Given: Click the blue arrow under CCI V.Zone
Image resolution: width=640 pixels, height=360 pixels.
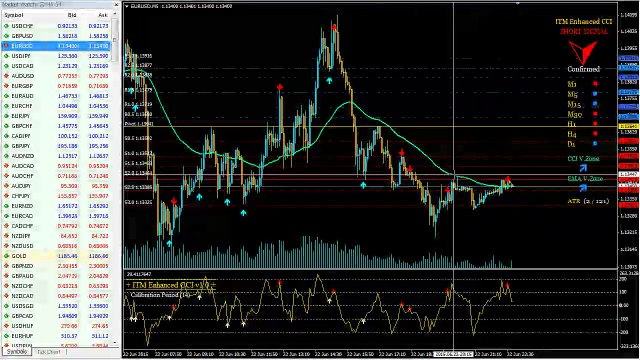Looking at the screenshot, I should 583,168.
